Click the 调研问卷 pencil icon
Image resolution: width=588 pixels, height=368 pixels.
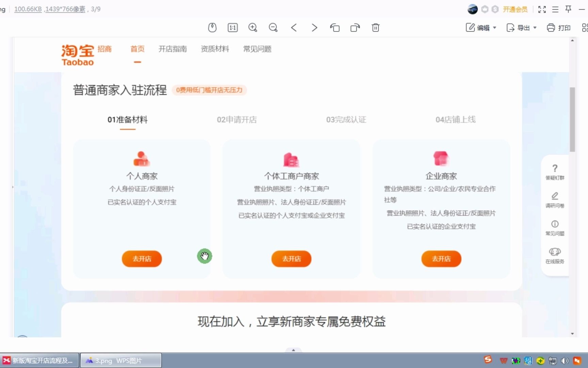pyautogui.click(x=555, y=196)
